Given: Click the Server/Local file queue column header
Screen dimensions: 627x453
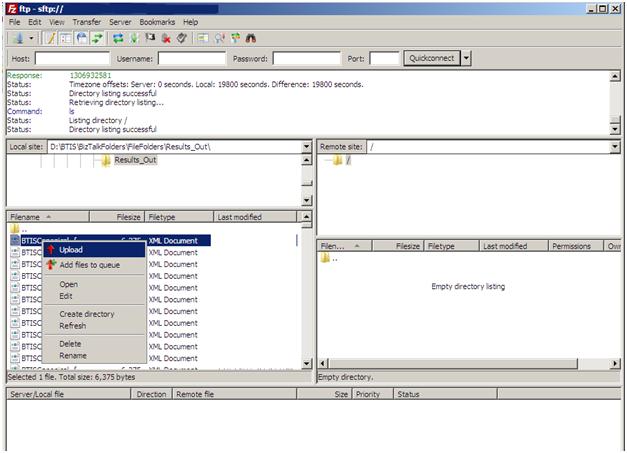Looking at the screenshot, I should 69,394.
